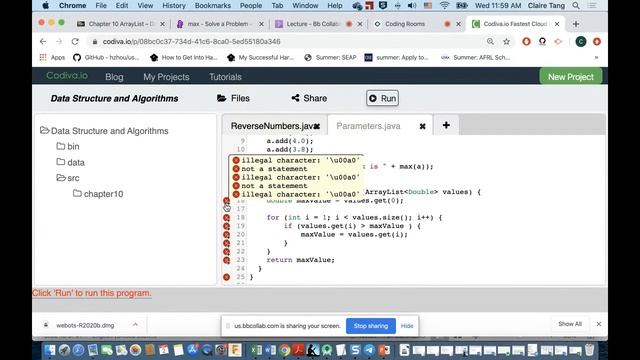Switch to the ReverseNumbers.java tab
Viewport: 640px width, 360px height.
pyautogui.click(x=272, y=126)
